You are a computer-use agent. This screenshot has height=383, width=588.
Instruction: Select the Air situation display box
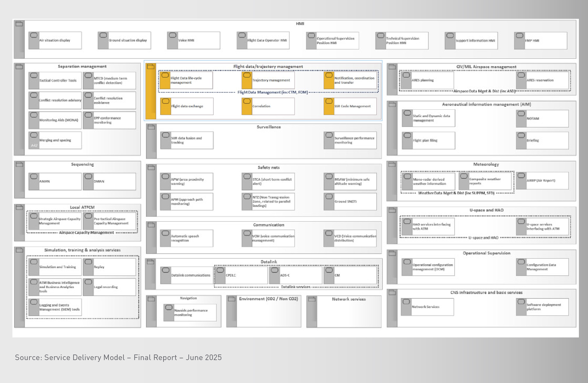(55, 40)
